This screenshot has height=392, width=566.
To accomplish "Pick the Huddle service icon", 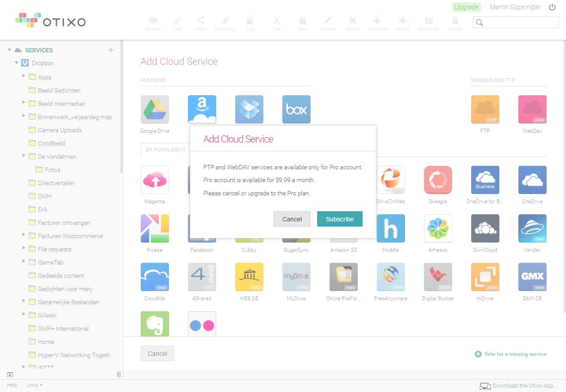I will point(391,228).
